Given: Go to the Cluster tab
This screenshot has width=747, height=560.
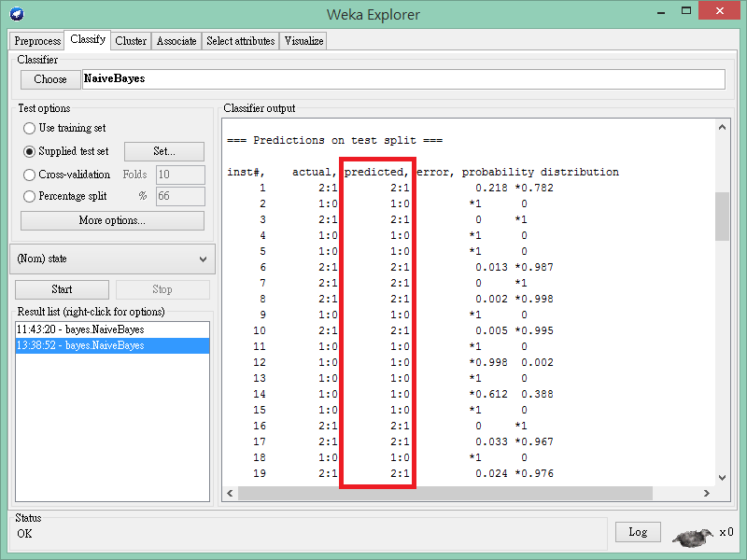Looking at the screenshot, I should click(131, 41).
